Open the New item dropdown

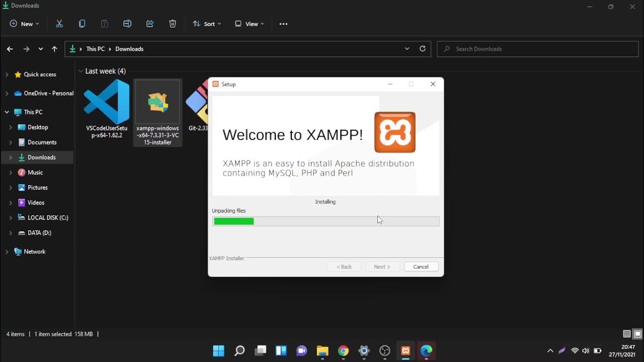click(24, 24)
